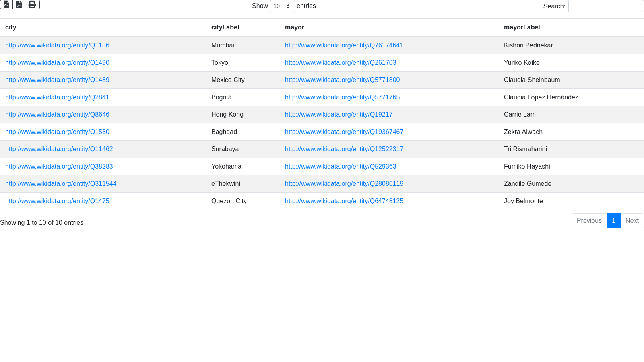Open the Tokyo entity link Q1490
644x362 pixels.
pos(57,63)
